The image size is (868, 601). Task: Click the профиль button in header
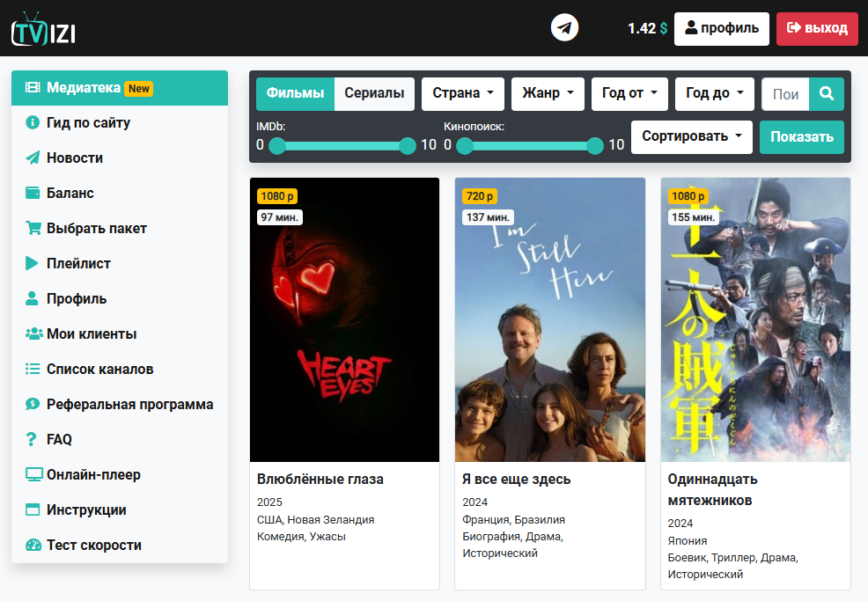click(x=722, y=29)
